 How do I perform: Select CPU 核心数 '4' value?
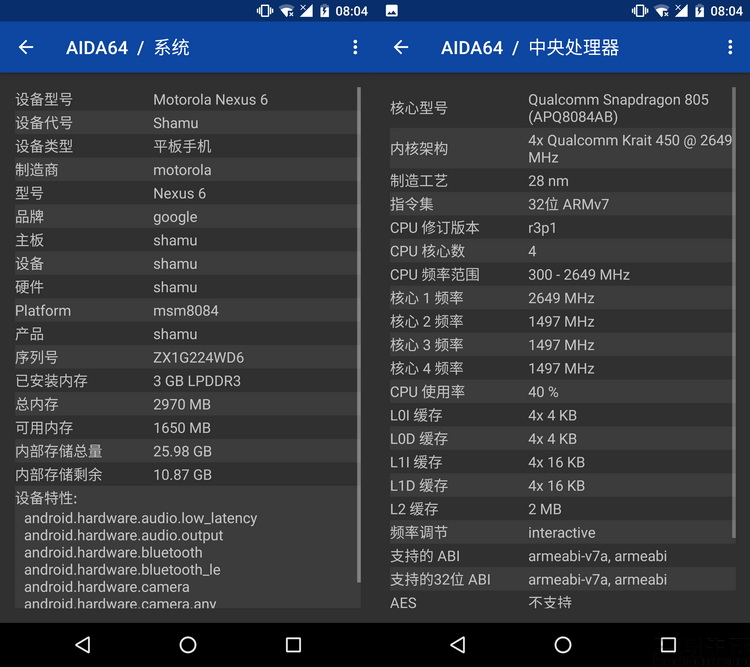(532, 251)
